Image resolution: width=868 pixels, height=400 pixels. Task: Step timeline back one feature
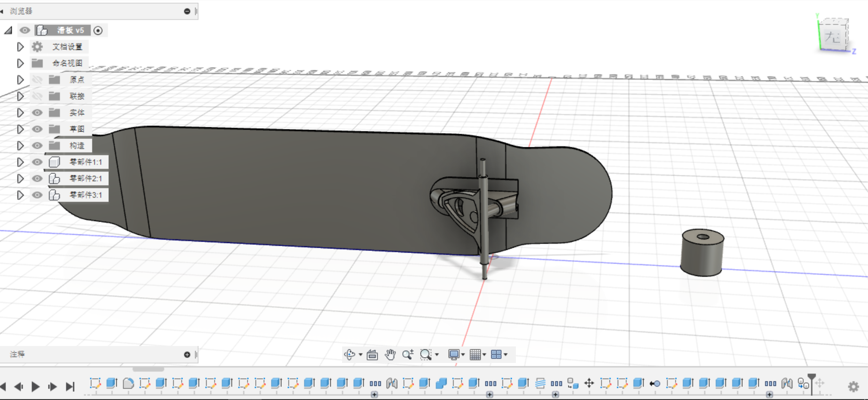pyautogui.click(x=19, y=387)
